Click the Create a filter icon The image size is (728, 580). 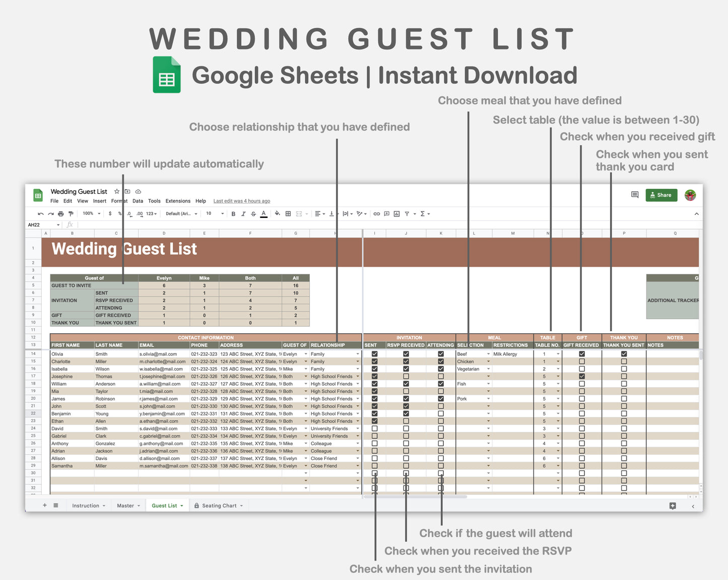pos(408,213)
